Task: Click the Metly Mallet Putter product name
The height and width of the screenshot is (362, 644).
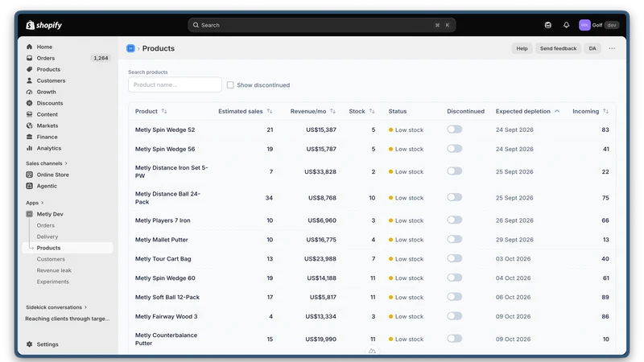Action: 162,240
